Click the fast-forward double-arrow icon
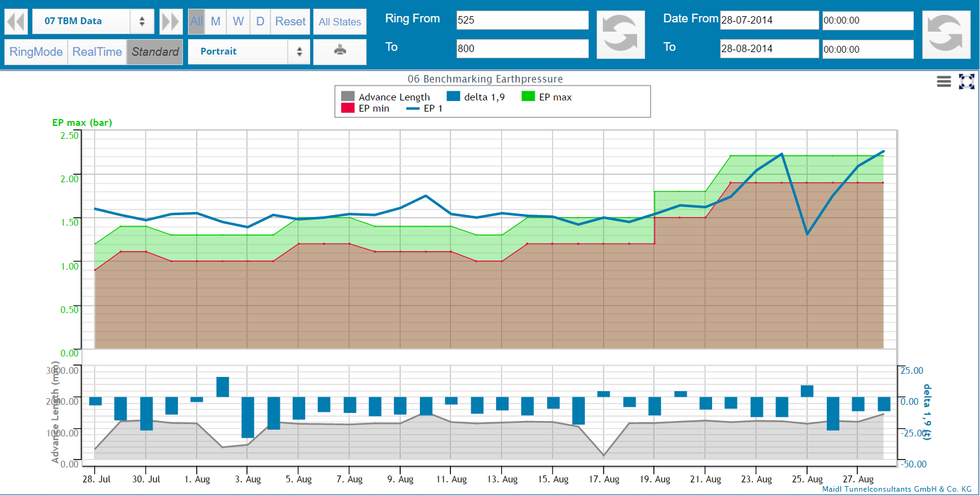 [171, 22]
